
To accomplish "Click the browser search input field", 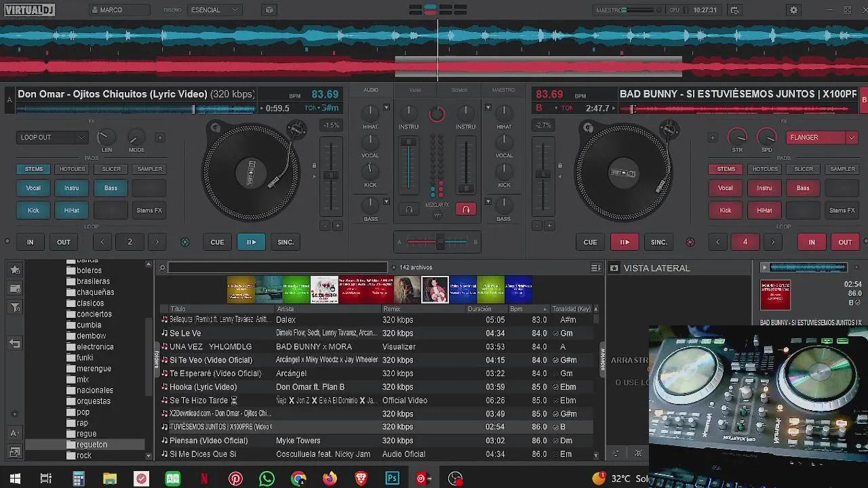I will (278, 268).
